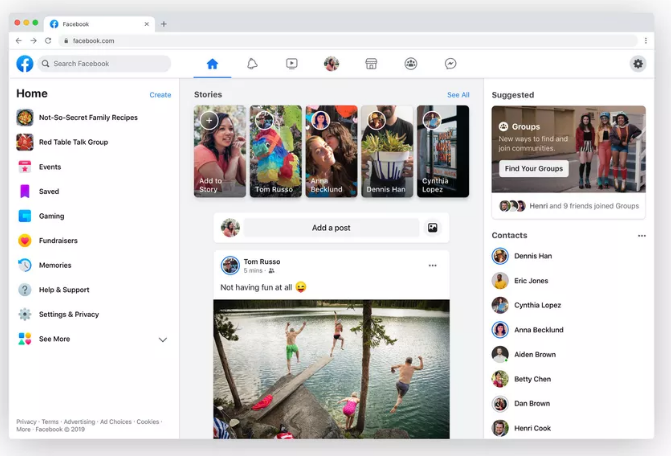This screenshot has height=456, width=671.
Task: Open the profile picture tab in top navigation
Action: click(x=331, y=64)
